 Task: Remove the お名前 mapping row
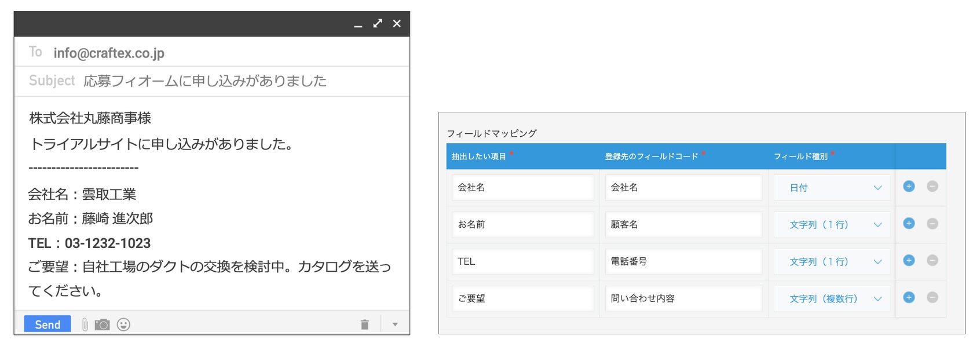[932, 224]
